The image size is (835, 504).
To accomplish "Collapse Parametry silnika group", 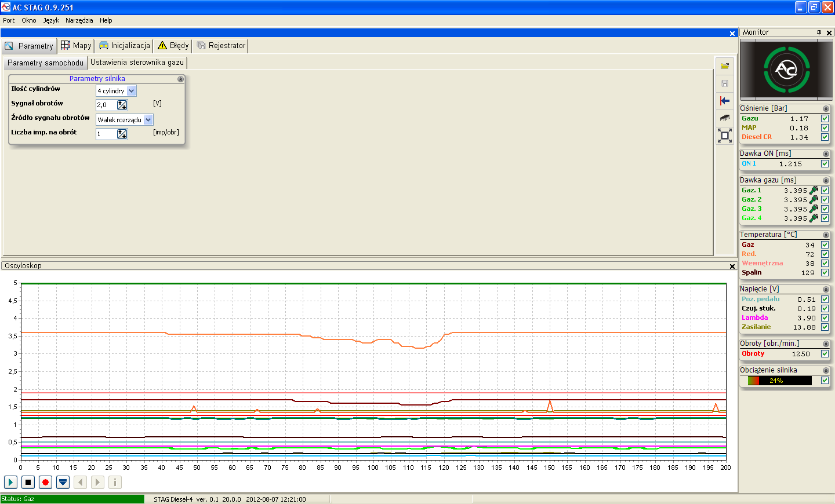I will tap(180, 79).
